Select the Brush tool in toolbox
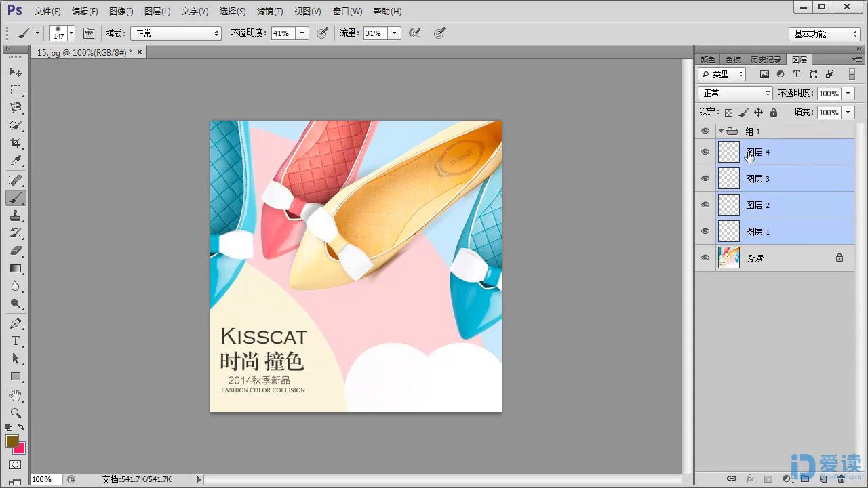The width and height of the screenshot is (868, 488). point(16,198)
